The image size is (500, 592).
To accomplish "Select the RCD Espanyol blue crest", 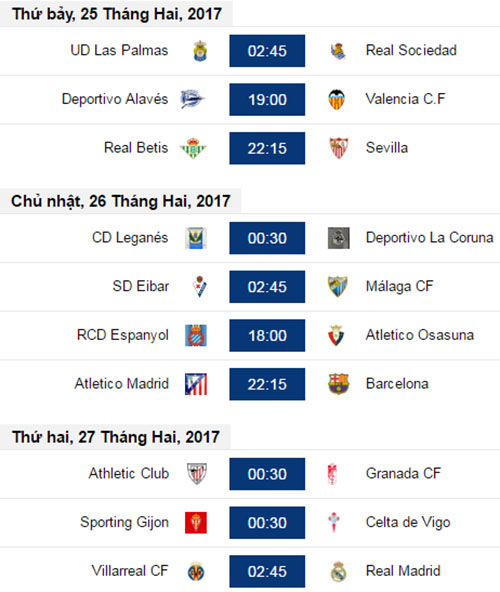I will (x=196, y=335).
